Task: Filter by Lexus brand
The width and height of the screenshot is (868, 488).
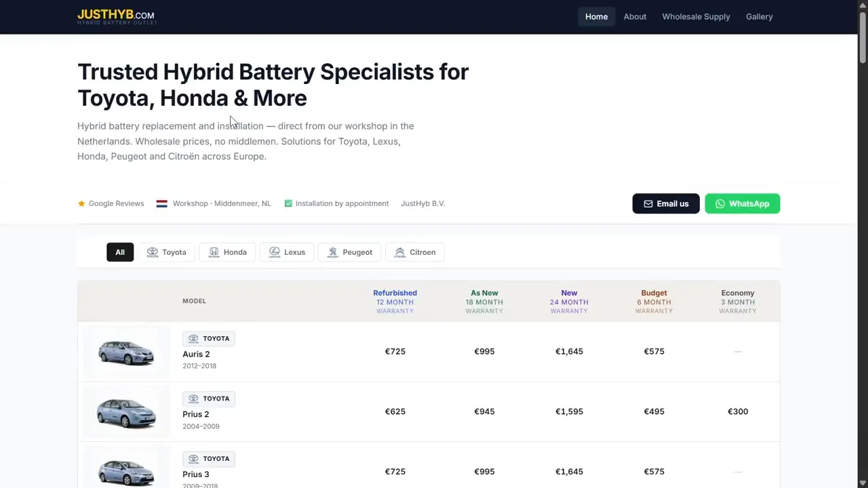Action: tap(287, 252)
